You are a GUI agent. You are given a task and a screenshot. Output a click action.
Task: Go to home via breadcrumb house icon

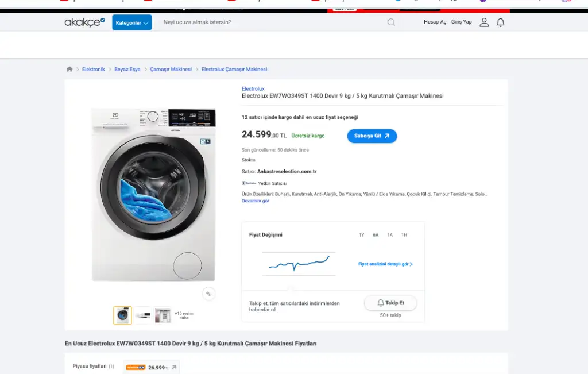point(69,69)
